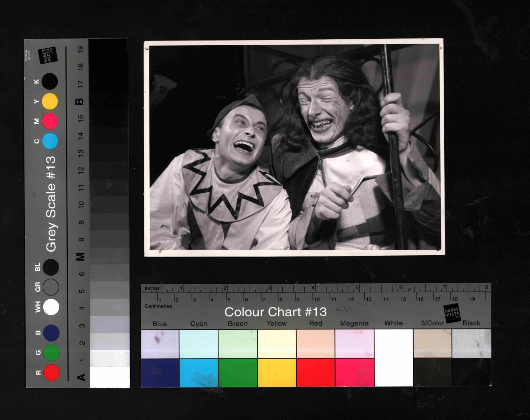Click the "Grey Scale #13" vertical title
Image resolution: width=530 pixels, height=420 pixels.
coord(51,204)
